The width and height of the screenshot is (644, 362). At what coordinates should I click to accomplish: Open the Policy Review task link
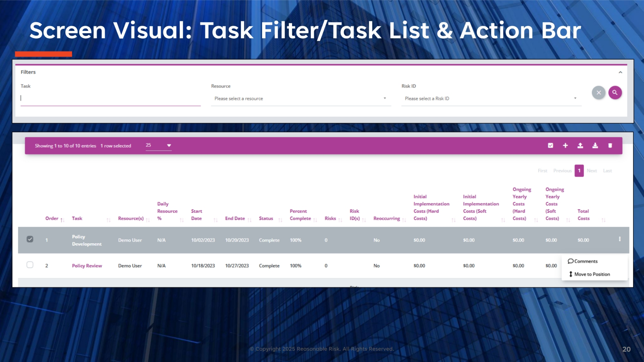pos(87,266)
